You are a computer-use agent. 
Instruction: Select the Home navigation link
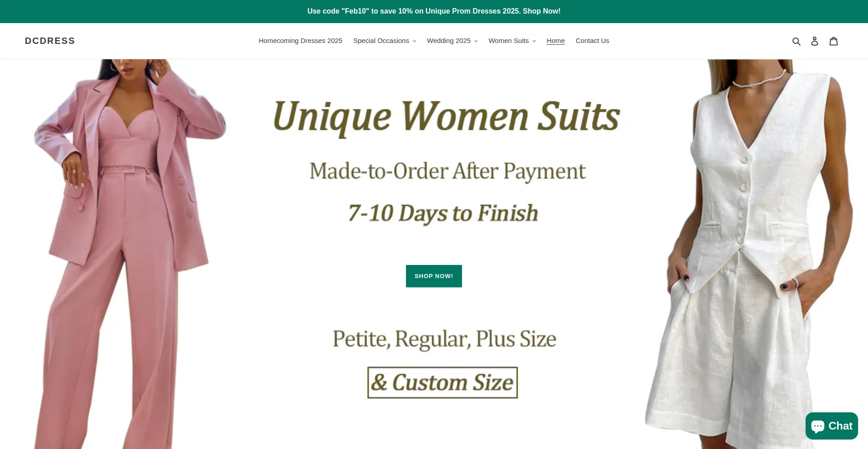[556, 41]
